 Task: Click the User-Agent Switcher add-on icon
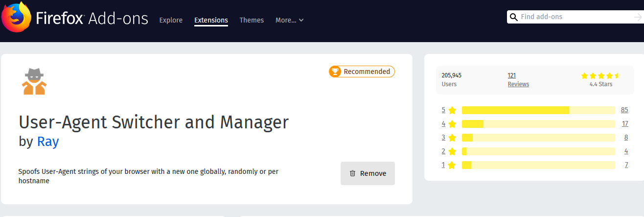tap(34, 81)
